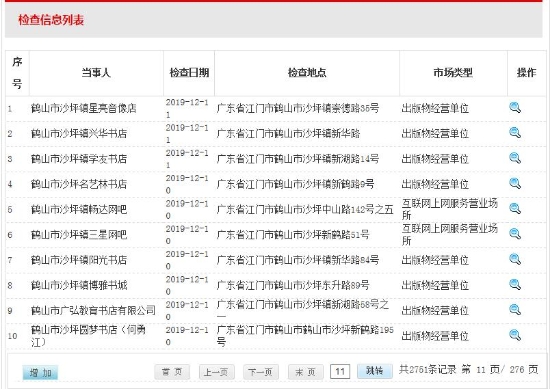Select party name 鹤山市沙坪名艺林书店
Image resolution: width=550 pixels, height=389 pixels.
79,184
